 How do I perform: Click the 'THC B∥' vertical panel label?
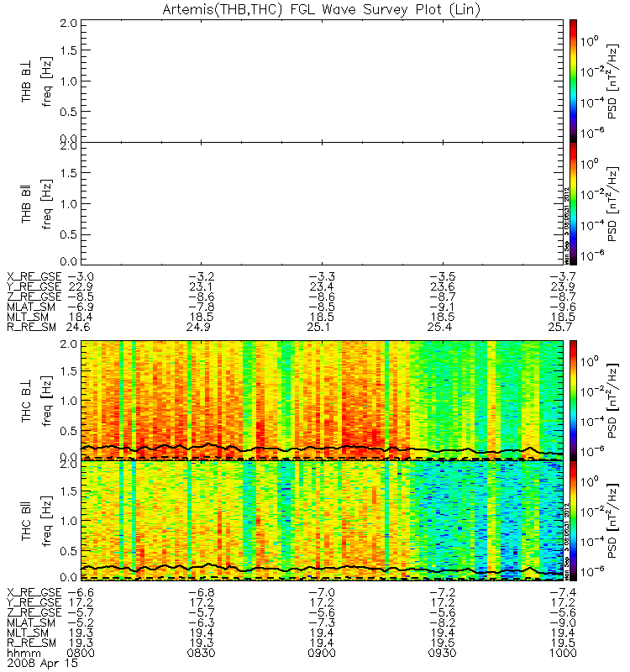pyautogui.click(x=26, y=522)
